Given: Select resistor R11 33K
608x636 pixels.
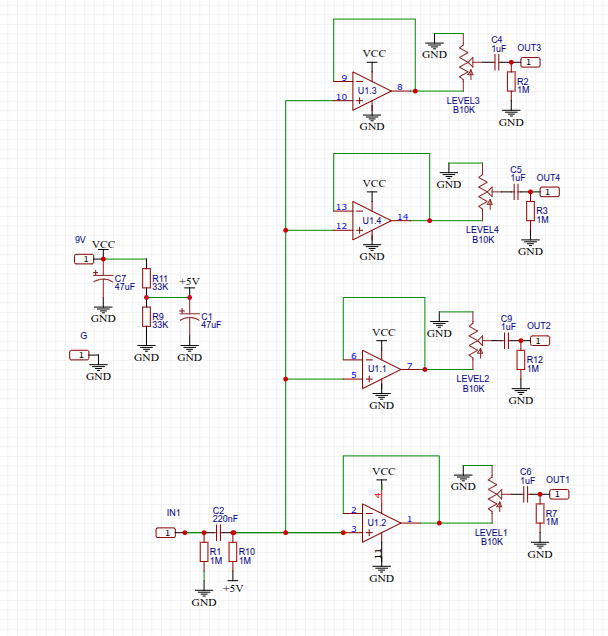Looking at the screenshot, I should pyautogui.click(x=146, y=279).
